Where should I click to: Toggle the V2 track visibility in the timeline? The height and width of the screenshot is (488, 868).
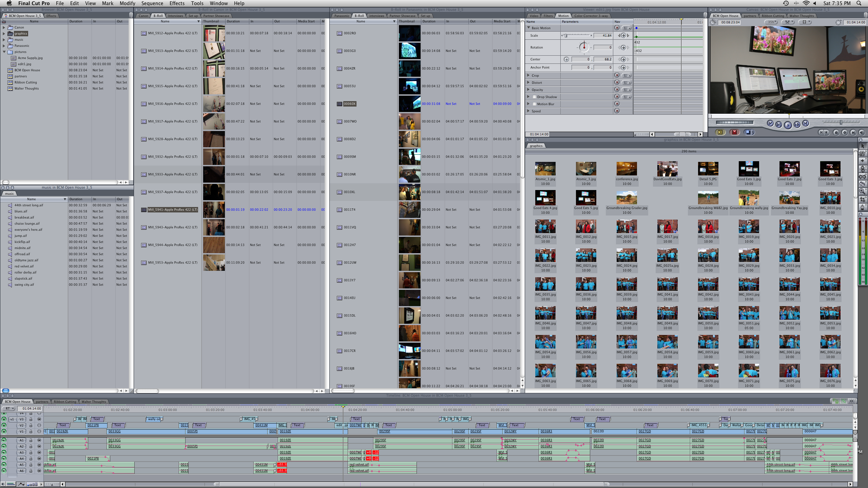click(4, 425)
